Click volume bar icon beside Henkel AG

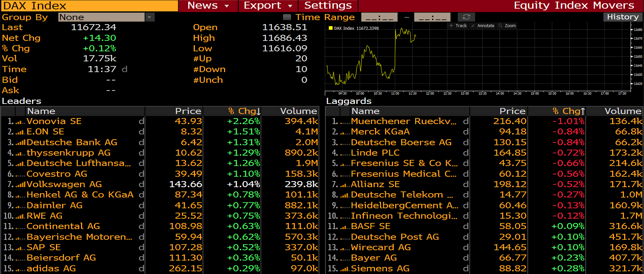point(20,195)
